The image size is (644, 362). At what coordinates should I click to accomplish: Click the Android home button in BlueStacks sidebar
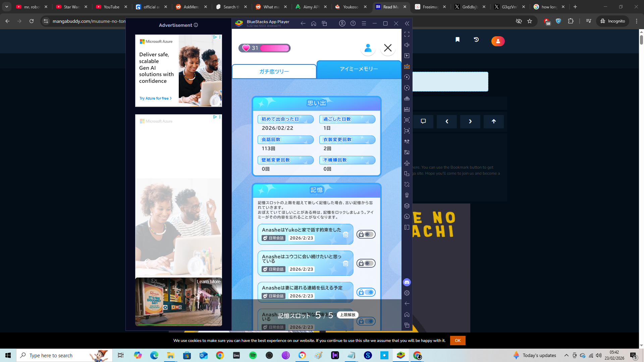point(407,314)
